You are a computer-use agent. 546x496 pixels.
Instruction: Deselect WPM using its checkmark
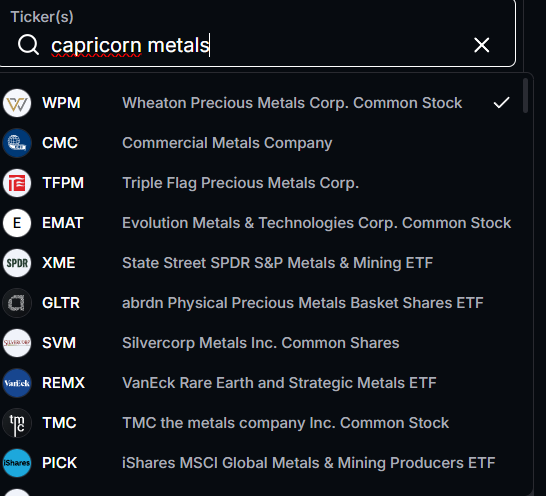pos(501,103)
